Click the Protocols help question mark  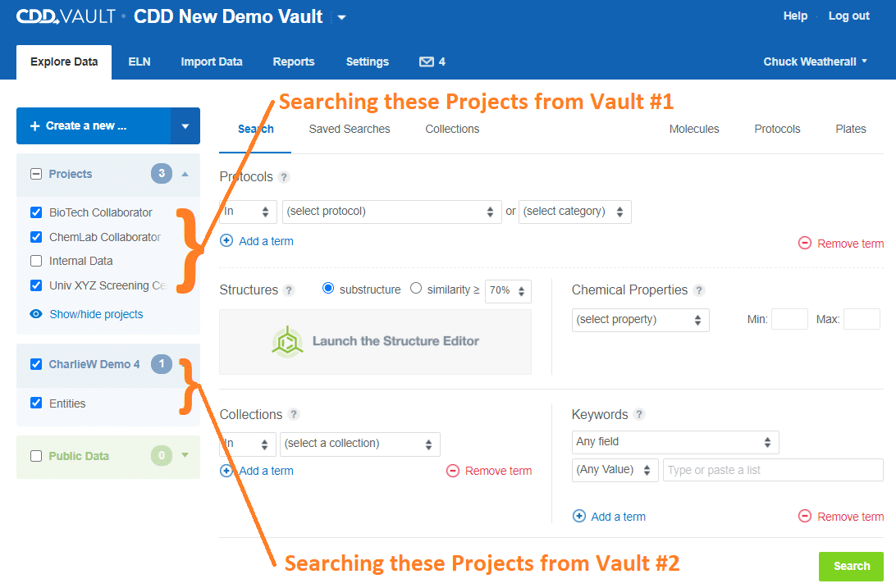pos(284,177)
